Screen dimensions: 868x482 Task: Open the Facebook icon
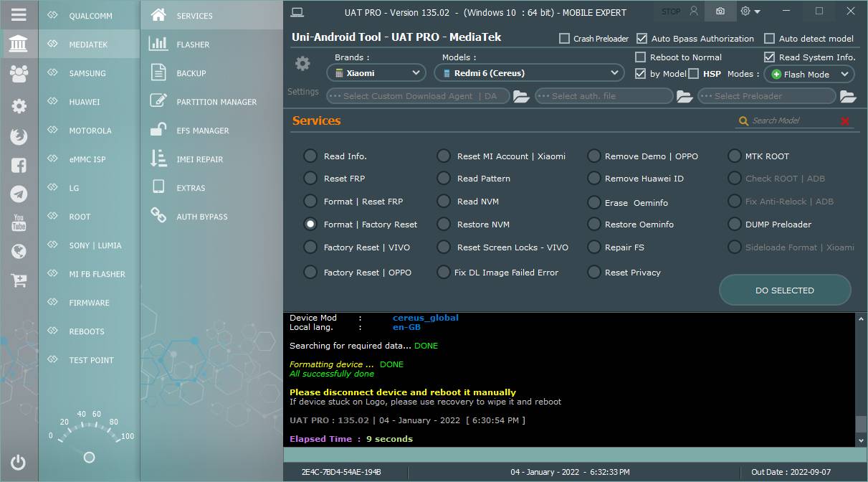[19, 165]
